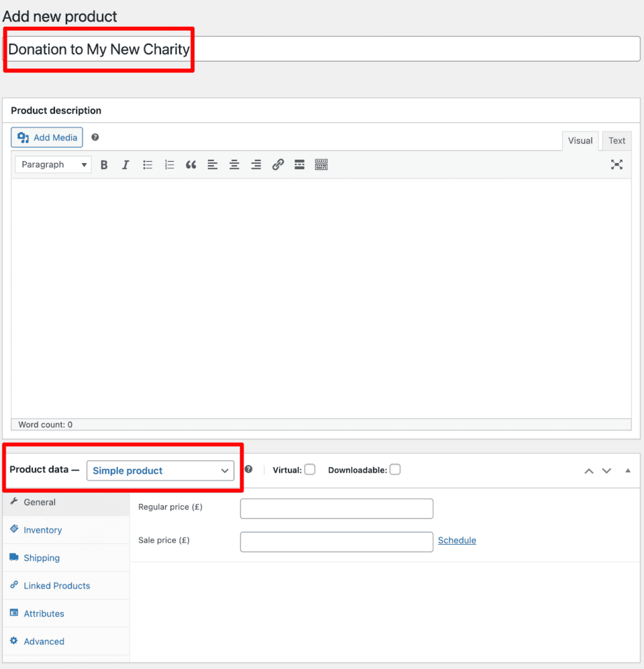Apply blockquote formatting
This screenshot has width=644, height=669.
click(191, 165)
